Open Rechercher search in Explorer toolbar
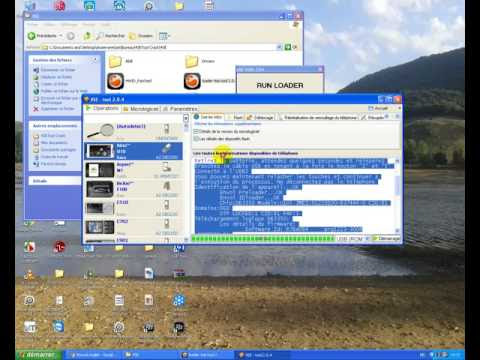This screenshot has height=360, width=480. (110, 36)
